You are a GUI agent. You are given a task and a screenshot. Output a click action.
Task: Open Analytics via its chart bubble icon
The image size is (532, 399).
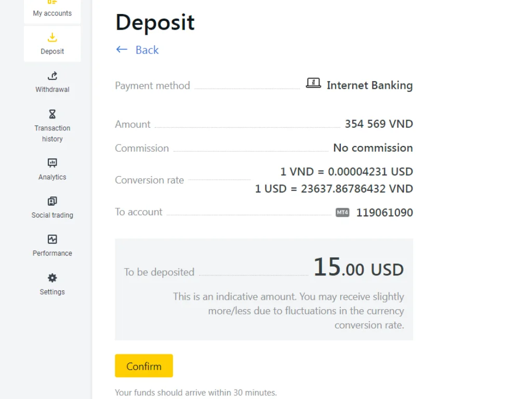pyautogui.click(x=52, y=163)
